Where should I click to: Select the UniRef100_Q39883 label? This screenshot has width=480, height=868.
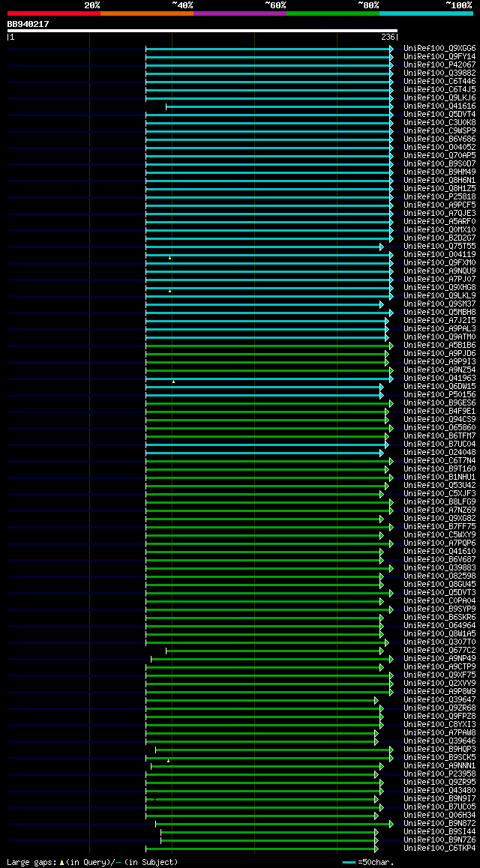click(439, 568)
